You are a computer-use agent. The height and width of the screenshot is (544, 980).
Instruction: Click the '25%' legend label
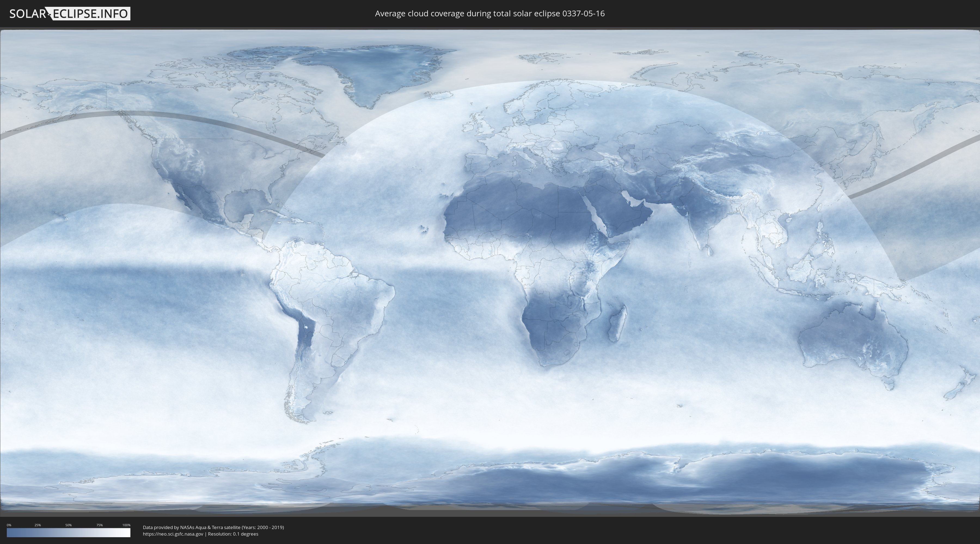[x=38, y=525]
